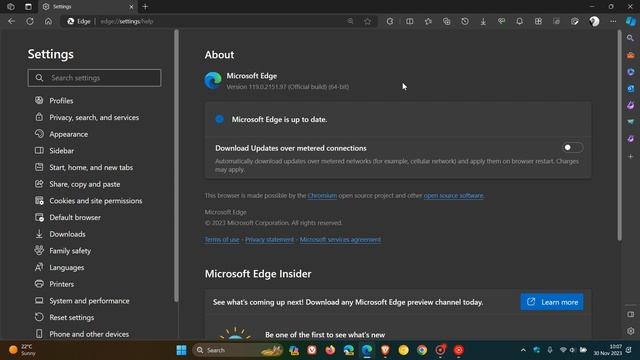Open the Windows Start menu
Viewport: 640px width, 360px height.
182,350
